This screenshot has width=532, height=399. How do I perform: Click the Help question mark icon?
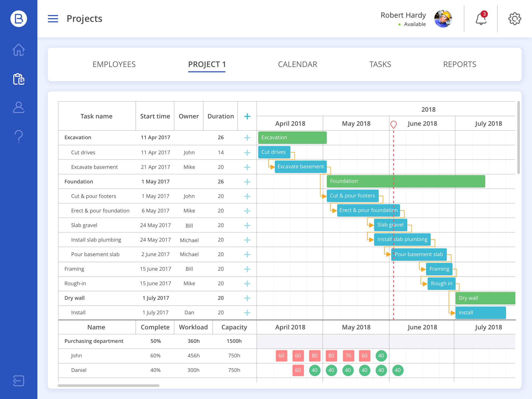pyautogui.click(x=18, y=136)
